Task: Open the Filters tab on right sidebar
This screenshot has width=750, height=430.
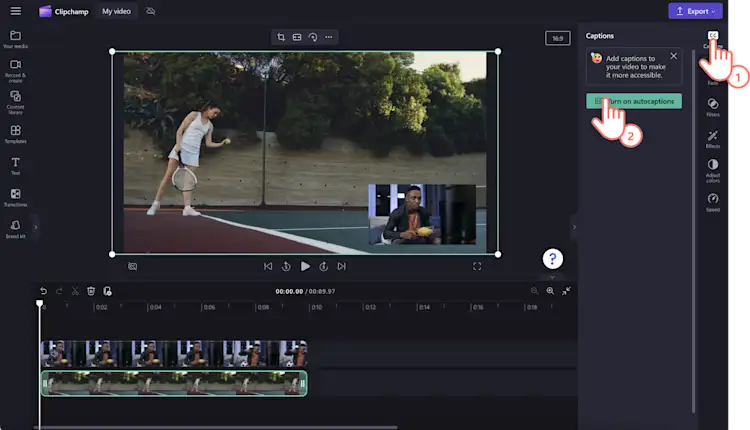Action: pos(713,106)
